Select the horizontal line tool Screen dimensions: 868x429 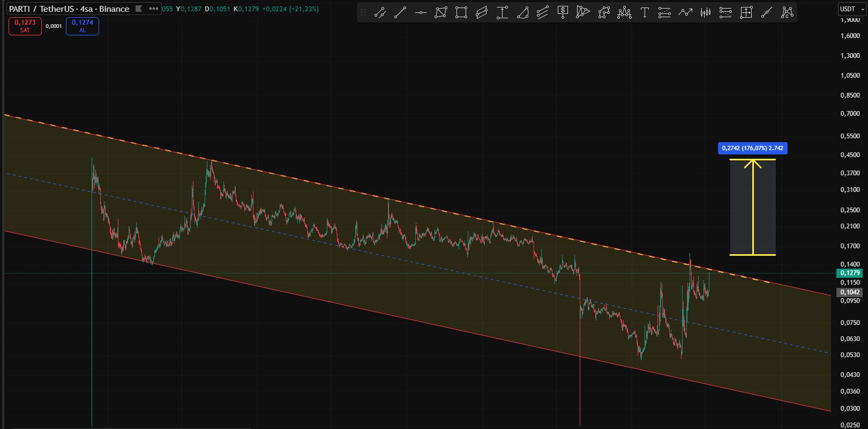[x=421, y=12]
